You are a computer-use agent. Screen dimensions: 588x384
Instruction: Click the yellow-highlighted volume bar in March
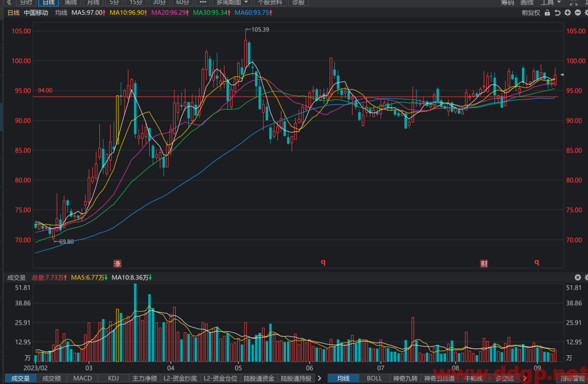pyautogui.click(x=117, y=335)
